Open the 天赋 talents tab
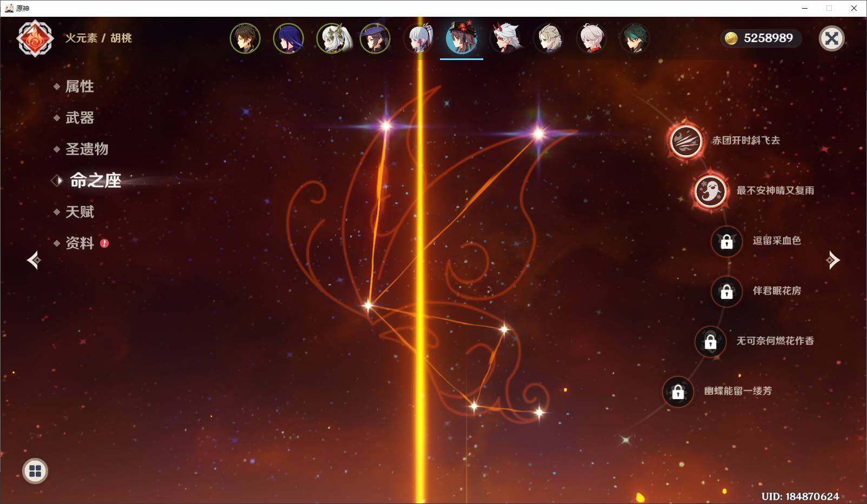867x504 pixels. pyautogui.click(x=80, y=212)
